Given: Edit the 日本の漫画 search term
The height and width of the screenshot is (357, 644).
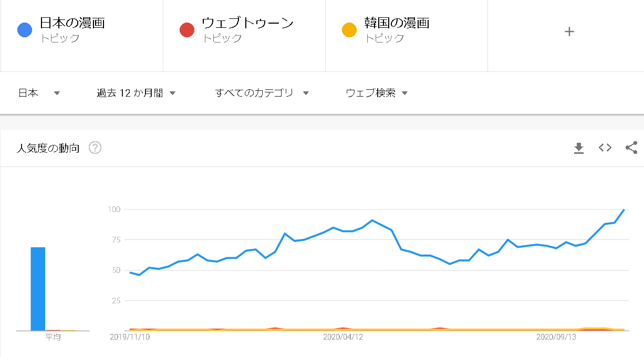Looking at the screenshot, I should [72, 23].
